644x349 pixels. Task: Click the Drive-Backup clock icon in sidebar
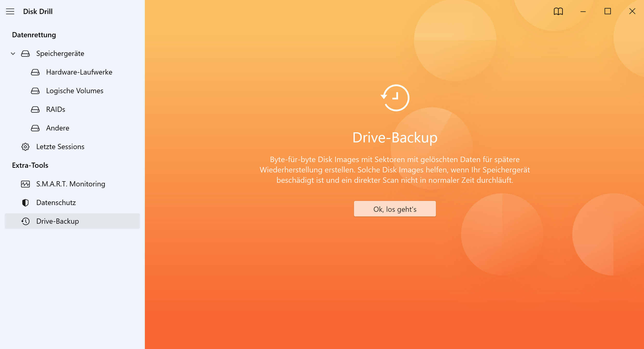[25, 221]
